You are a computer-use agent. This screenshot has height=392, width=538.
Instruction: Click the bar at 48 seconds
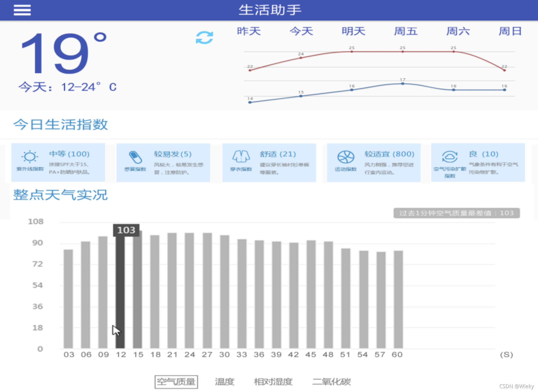[328, 295]
